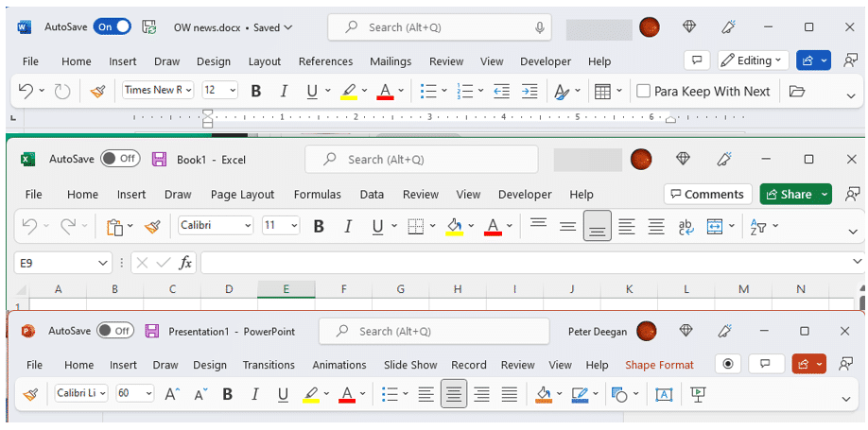
Task: Click in the Word search box
Action: click(440, 27)
